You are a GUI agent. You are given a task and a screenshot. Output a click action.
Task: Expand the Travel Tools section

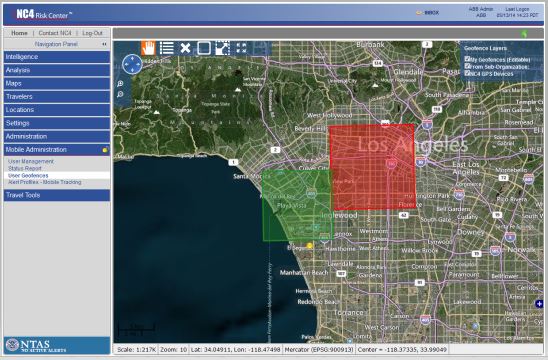pyautogui.click(x=57, y=195)
